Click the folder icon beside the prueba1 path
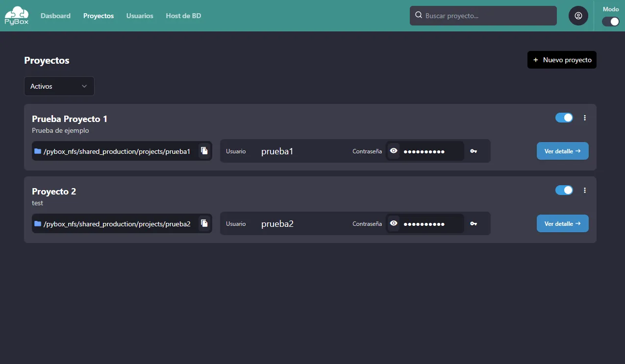Screen dimensions: 625x364 [x=38, y=151]
